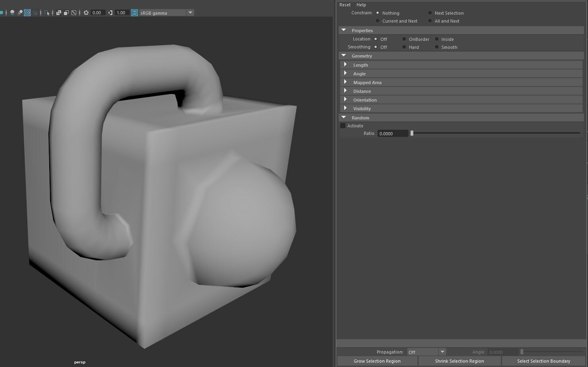Click the contrast adjustment icon beside 1.00

(x=110, y=12)
